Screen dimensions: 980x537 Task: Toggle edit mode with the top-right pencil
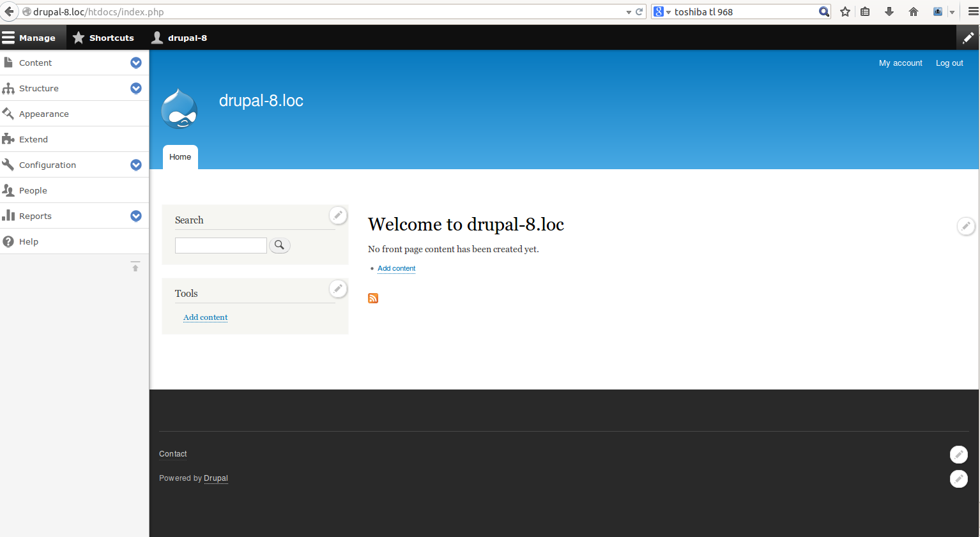pyautogui.click(x=967, y=38)
